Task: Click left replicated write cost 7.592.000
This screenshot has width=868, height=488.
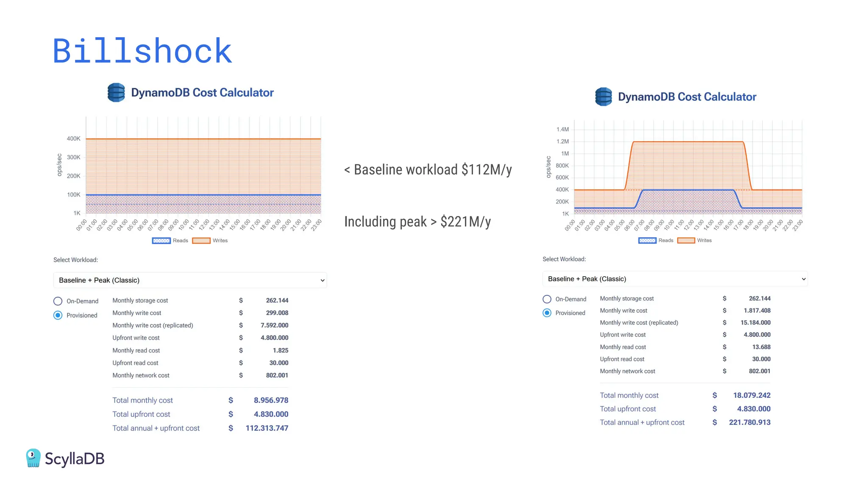Action: coord(275,325)
